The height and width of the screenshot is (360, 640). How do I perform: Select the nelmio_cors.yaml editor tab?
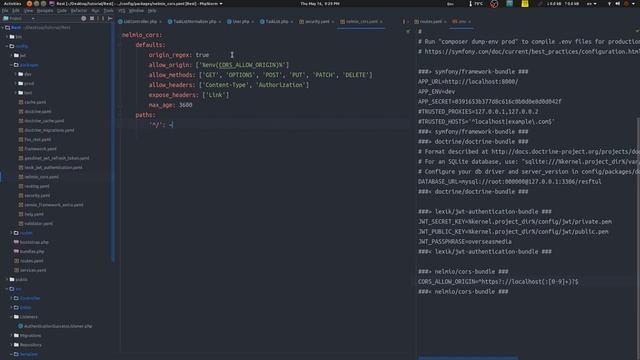[x=361, y=22]
